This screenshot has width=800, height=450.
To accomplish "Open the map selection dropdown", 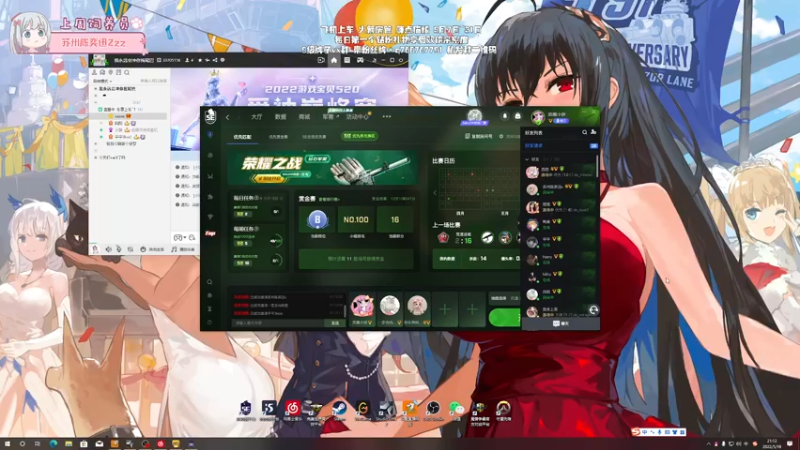I will point(504,298).
